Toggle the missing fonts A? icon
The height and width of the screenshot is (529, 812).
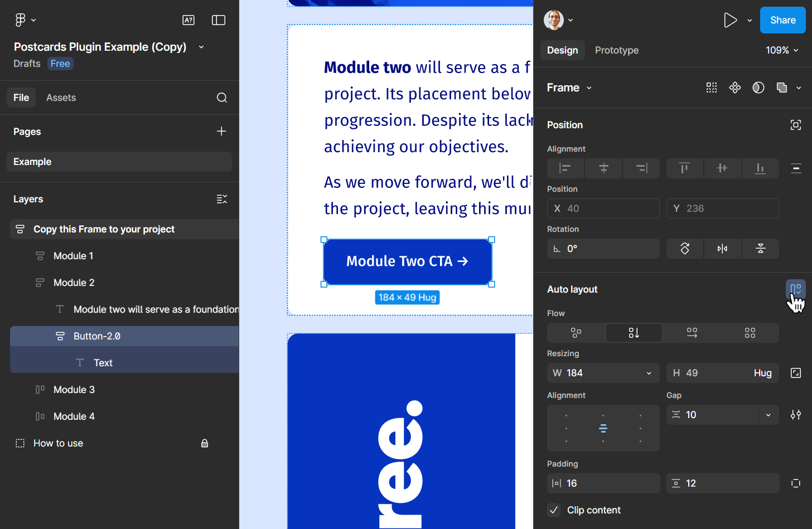click(188, 20)
